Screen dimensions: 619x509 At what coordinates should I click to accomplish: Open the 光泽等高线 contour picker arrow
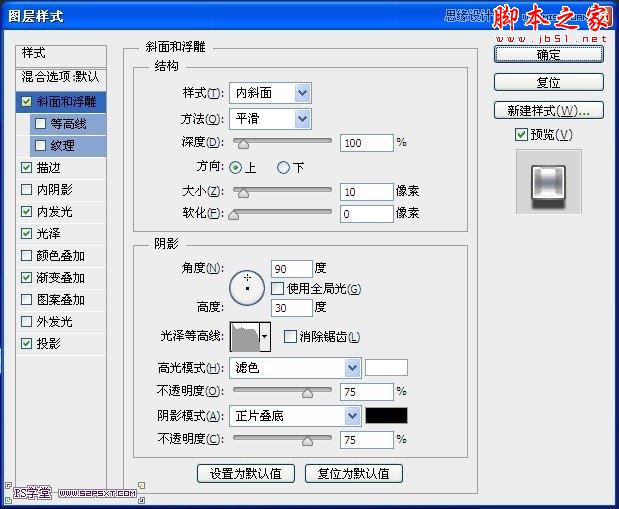coord(265,337)
